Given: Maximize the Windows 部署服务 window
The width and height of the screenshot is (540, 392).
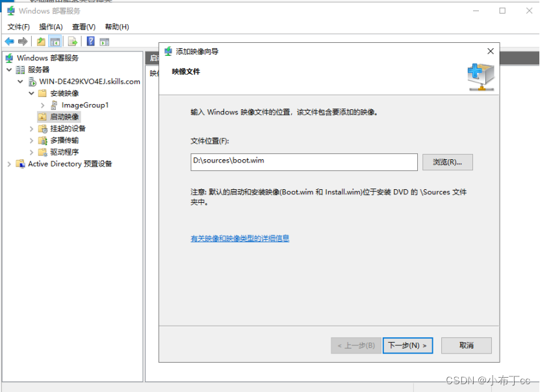Looking at the screenshot, I should click(x=502, y=11).
